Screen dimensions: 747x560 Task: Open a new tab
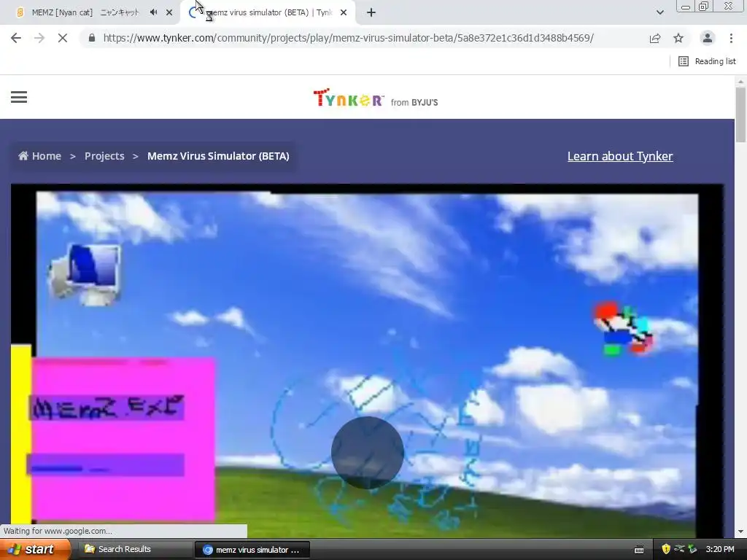point(371,13)
